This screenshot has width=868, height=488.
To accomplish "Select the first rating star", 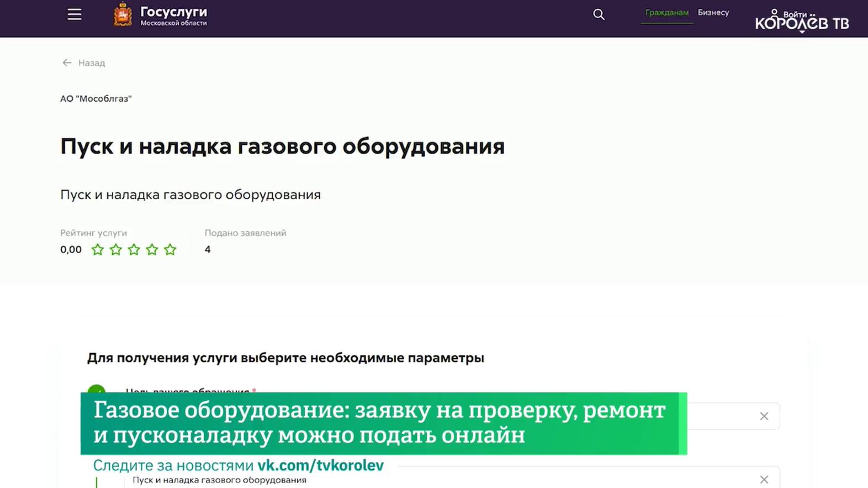I will (98, 249).
